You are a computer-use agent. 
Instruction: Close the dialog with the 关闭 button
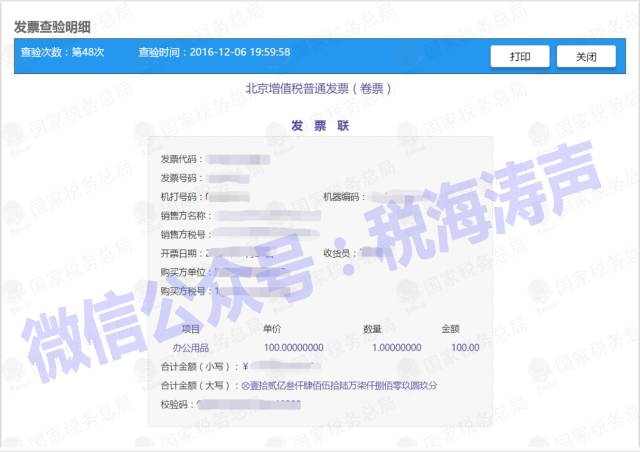586,57
